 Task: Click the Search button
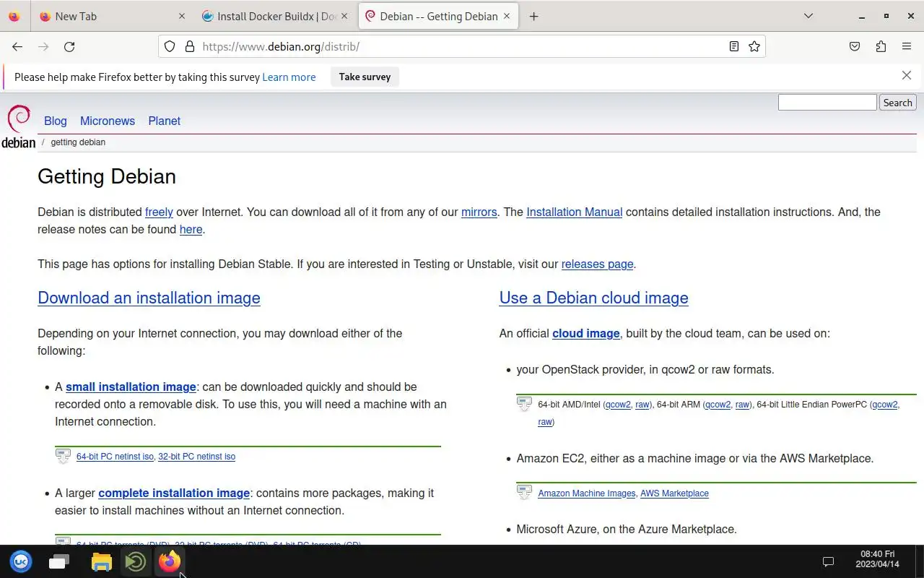click(897, 103)
